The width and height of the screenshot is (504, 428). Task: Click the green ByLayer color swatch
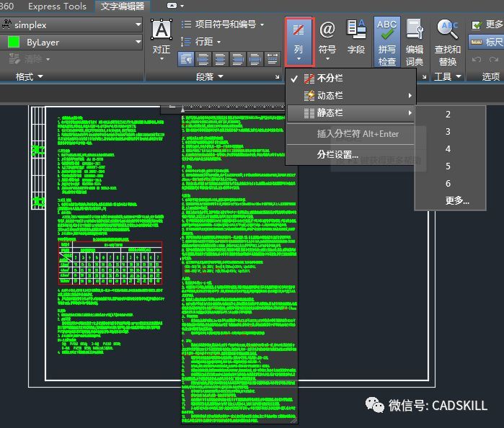(x=13, y=42)
